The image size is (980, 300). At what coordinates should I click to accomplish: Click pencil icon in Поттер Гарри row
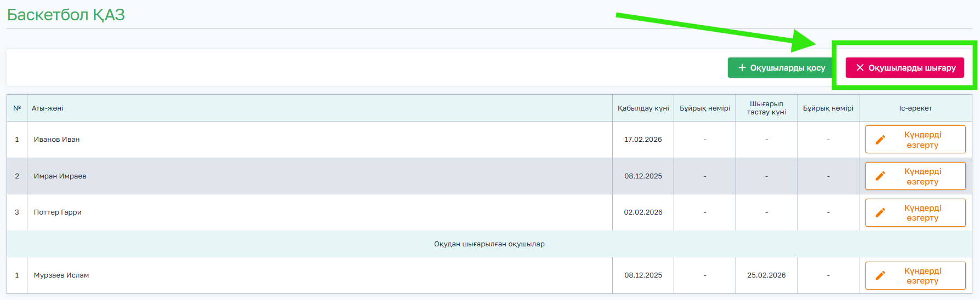tap(880, 212)
